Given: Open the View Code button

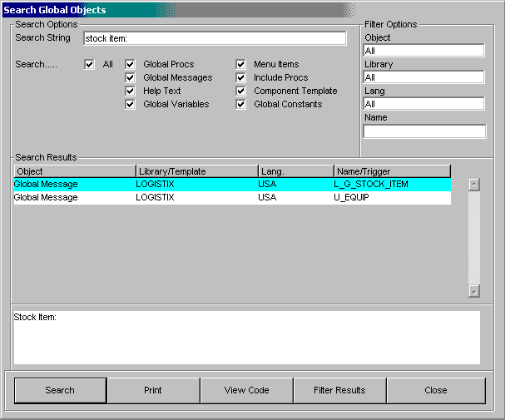Looking at the screenshot, I should click(246, 390).
